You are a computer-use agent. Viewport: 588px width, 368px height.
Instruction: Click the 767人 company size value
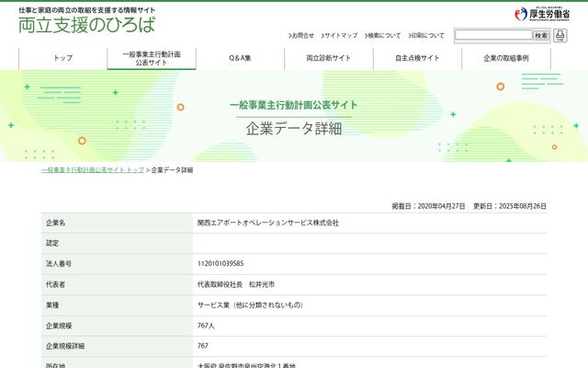(x=206, y=326)
